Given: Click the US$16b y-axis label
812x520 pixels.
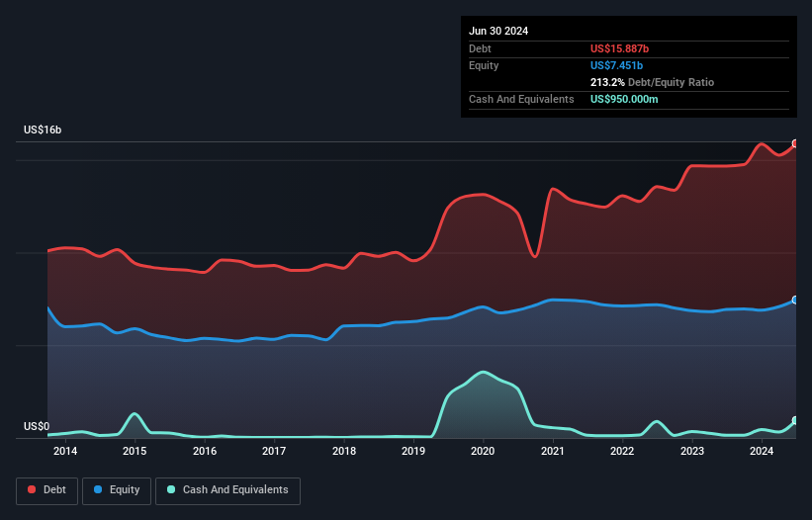Looking at the screenshot, I should coord(43,130).
